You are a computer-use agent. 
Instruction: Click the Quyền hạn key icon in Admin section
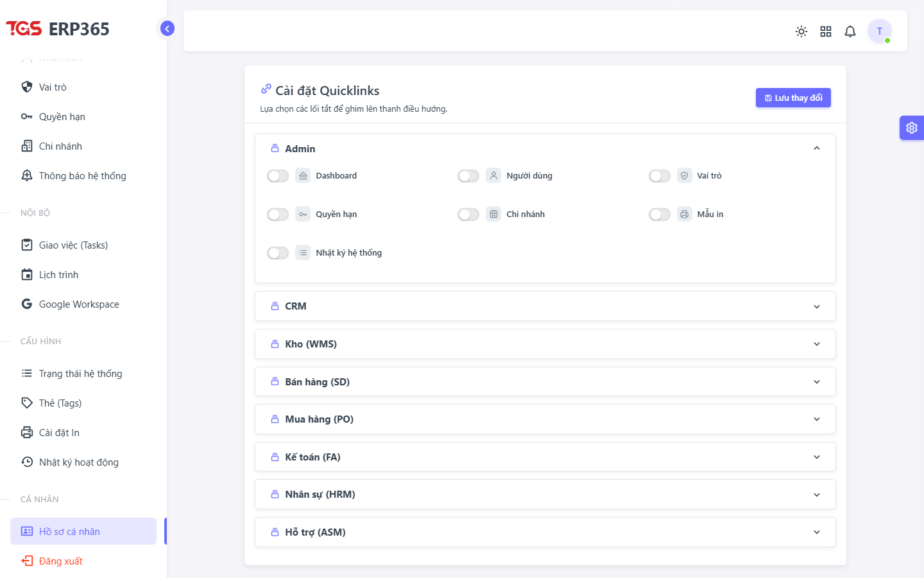[303, 214]
